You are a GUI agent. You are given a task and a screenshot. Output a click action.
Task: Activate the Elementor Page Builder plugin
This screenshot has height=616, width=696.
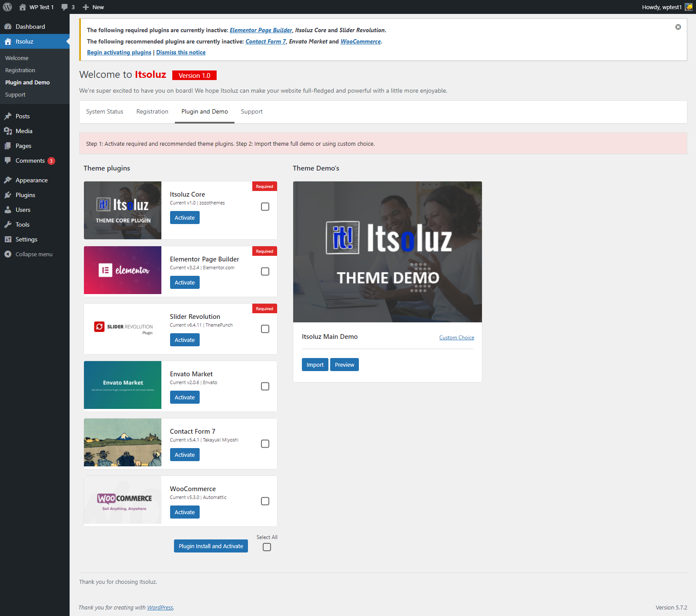coord(184,282)
